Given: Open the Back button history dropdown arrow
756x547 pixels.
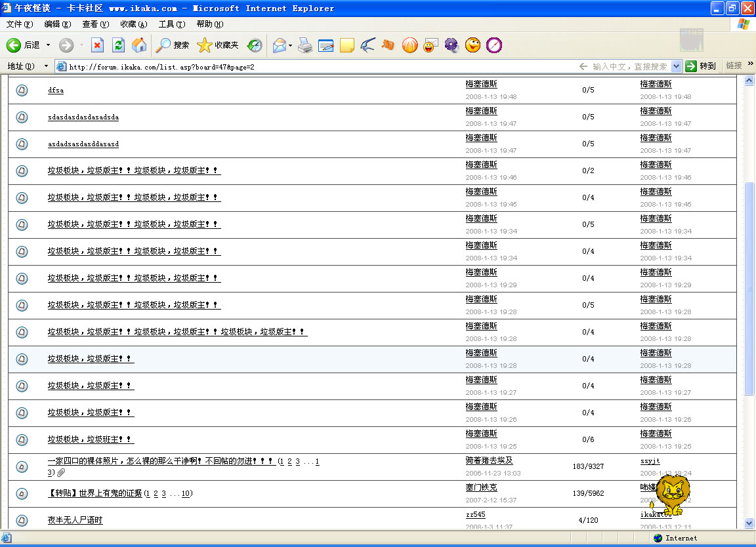Looking at the screenshot, I should [48, 45].
